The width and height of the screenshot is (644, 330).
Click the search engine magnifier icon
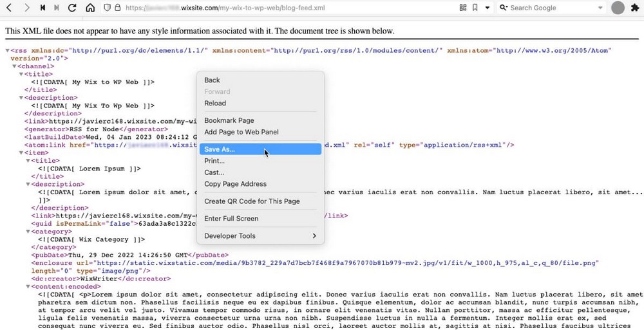point(504,8)
